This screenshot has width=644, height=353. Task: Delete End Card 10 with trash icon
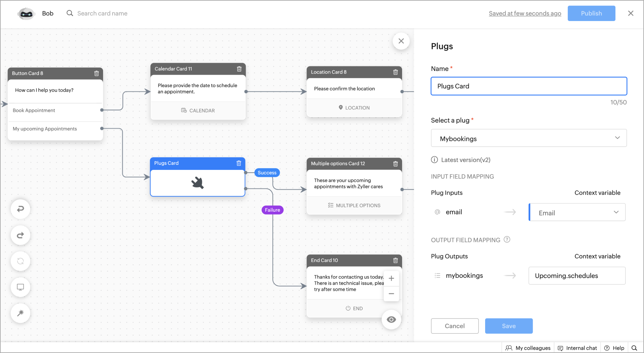click(396, 260)
